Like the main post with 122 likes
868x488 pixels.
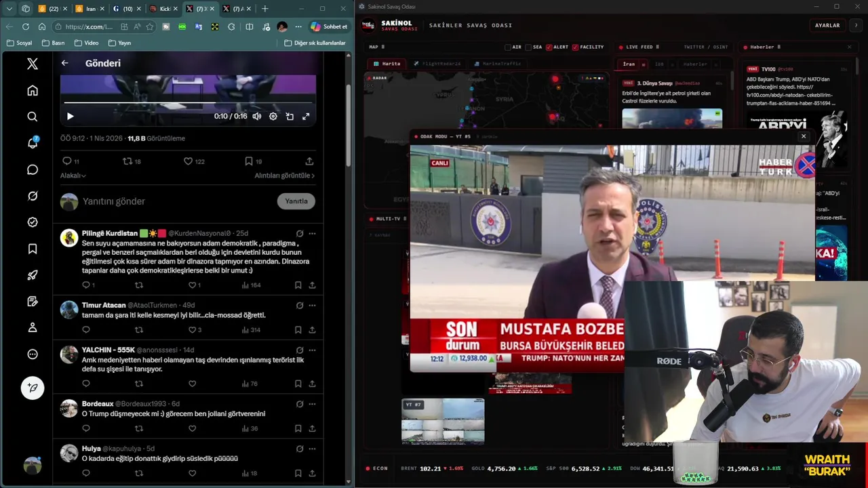[194, 161]
